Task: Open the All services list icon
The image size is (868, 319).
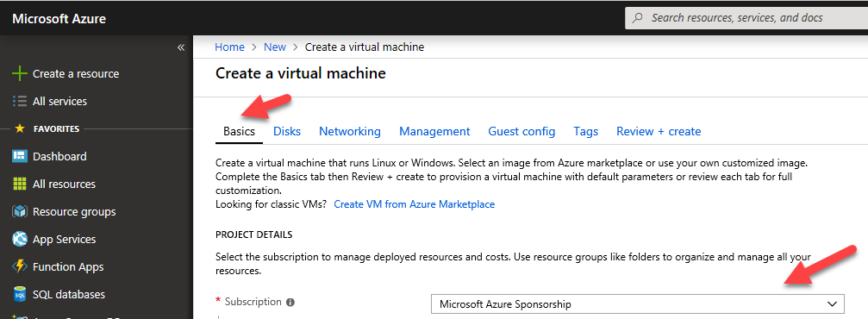Action: pyautogui.click(x=19, y=102)
